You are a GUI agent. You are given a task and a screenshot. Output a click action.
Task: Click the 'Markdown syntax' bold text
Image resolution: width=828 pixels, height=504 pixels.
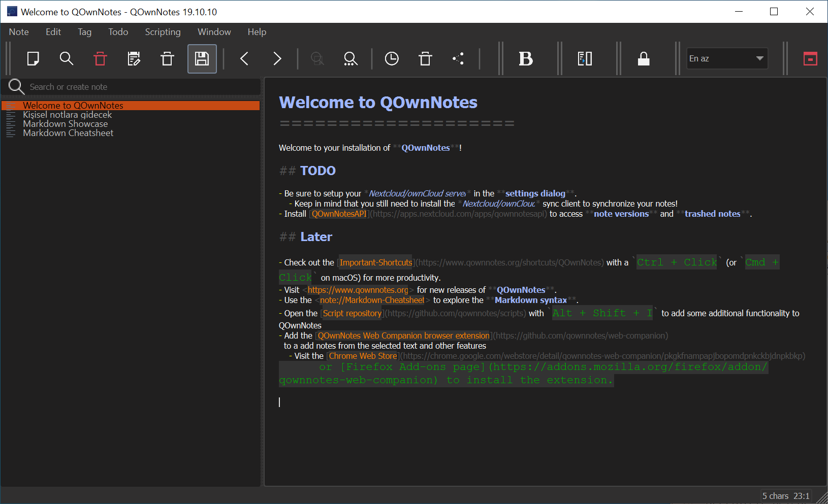[x=530, y=300]
